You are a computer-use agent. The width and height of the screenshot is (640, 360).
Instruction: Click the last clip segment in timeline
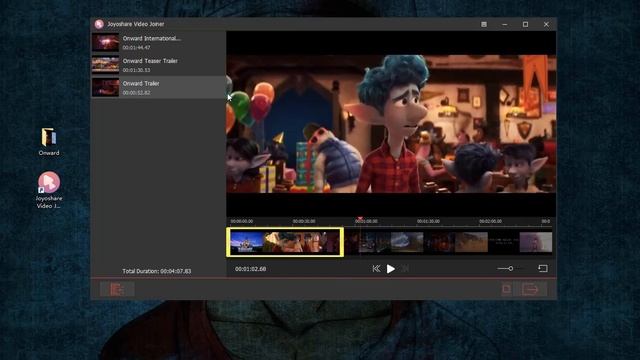(x=536, y=242)
